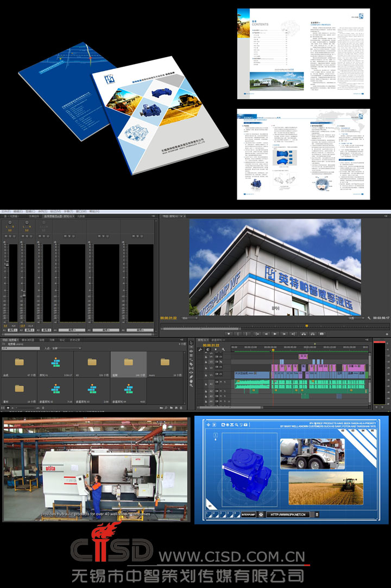Screen dimensions: 391x588
Task: Select the Hand tool
Action: click(x=191, y=381)
